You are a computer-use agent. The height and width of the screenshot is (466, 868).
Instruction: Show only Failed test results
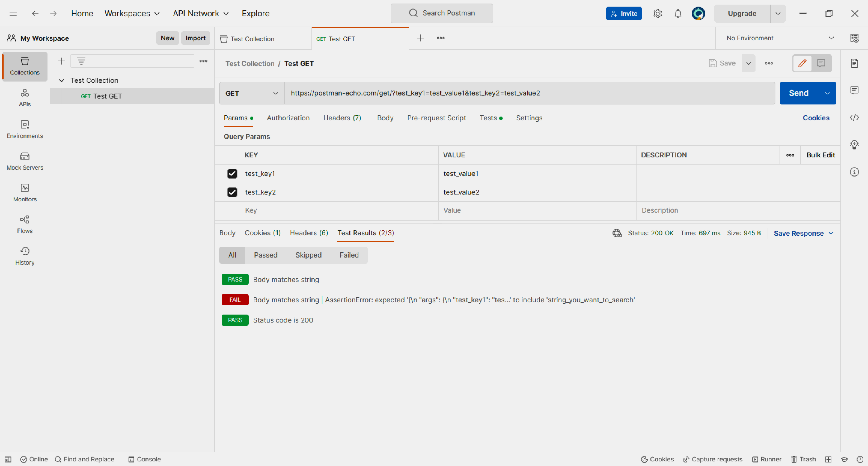(x=349, y=255)
